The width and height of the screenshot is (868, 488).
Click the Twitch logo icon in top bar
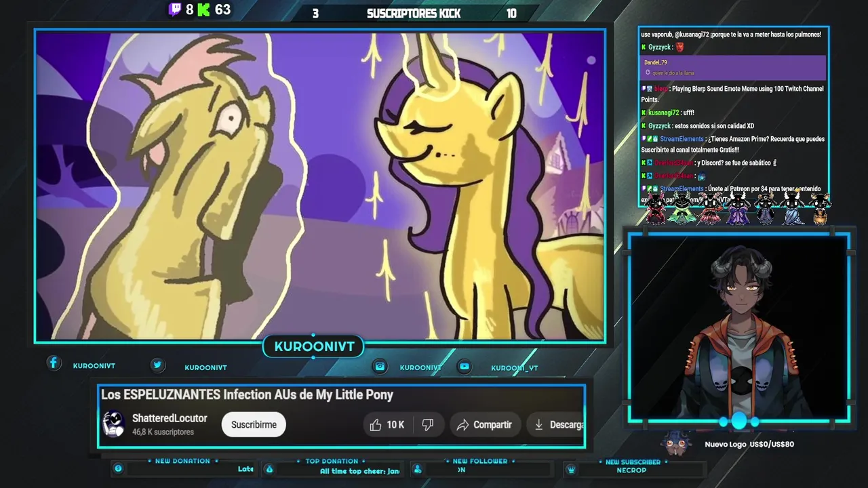coord(175,9)
